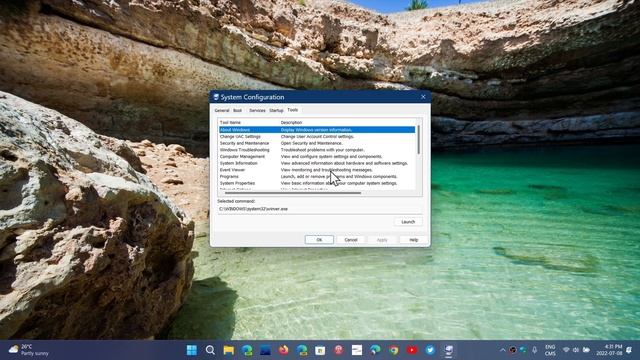Click System Configuration taskbar icon
The height and width of the screenshot is (360, 640).
[449, 350]
